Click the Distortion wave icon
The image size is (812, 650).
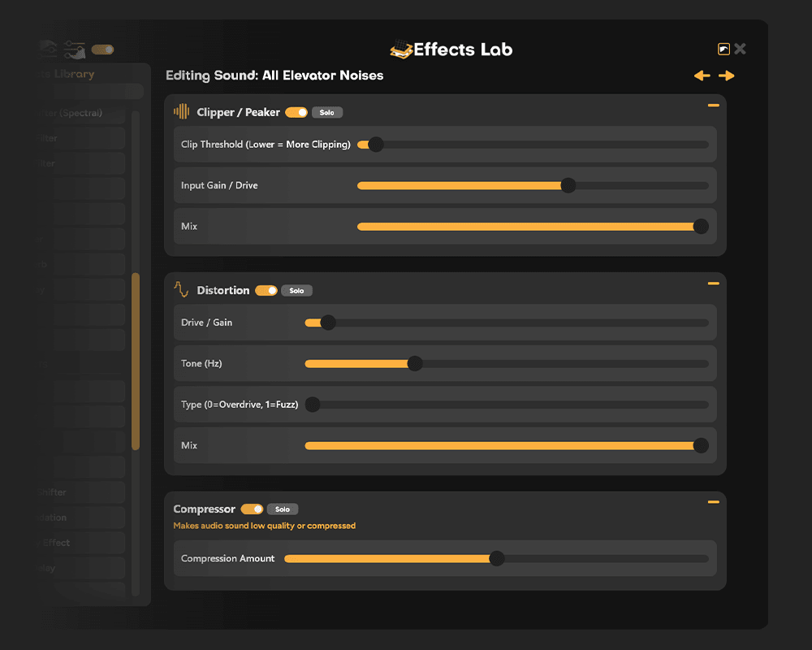coord(181,289)
